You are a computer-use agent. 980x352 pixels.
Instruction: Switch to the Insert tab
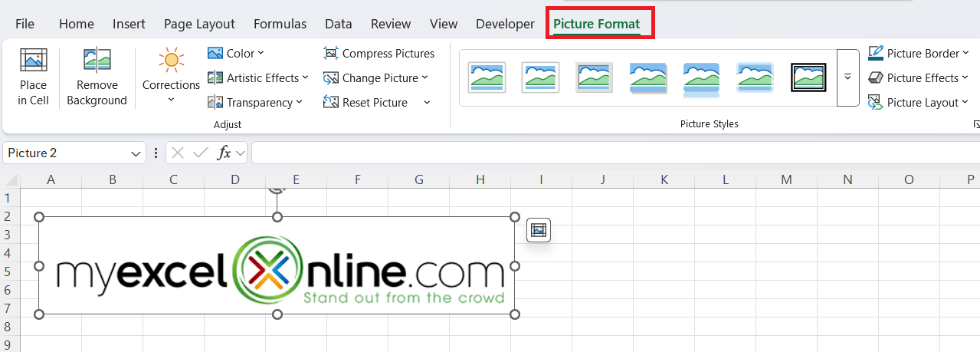coord(129,24)
